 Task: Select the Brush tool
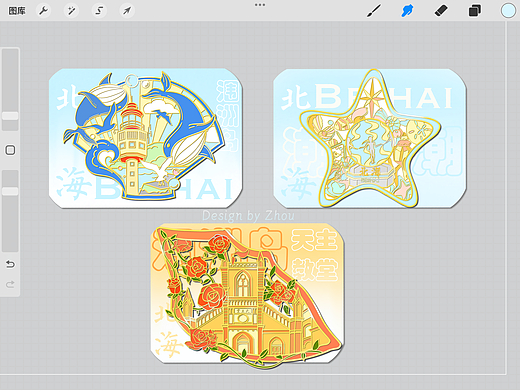click(374, 11)
